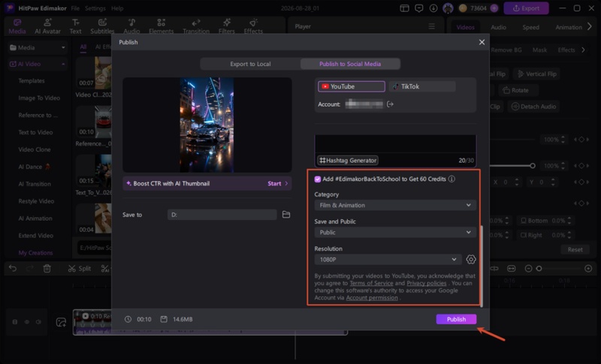The image size is (601, 364).
Task: Log out of the YouTube account icon
Action: tap(390, 104)
